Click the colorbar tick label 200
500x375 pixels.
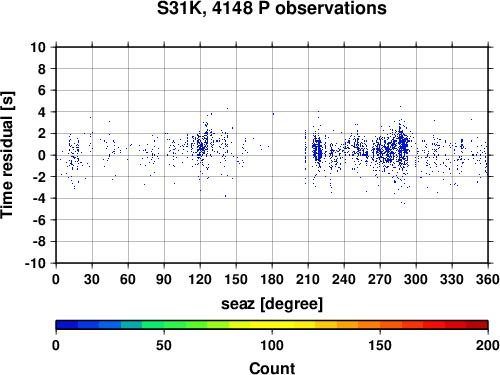coord(488,345)
